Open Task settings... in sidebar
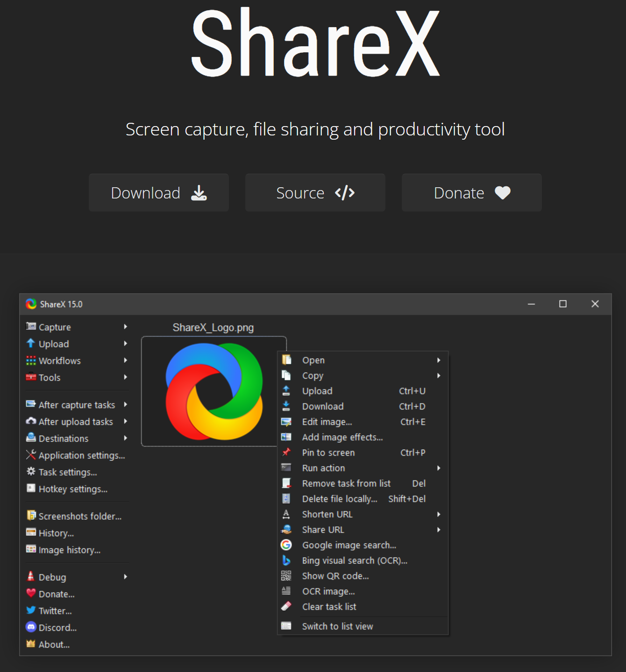 (x=62, y=472)
